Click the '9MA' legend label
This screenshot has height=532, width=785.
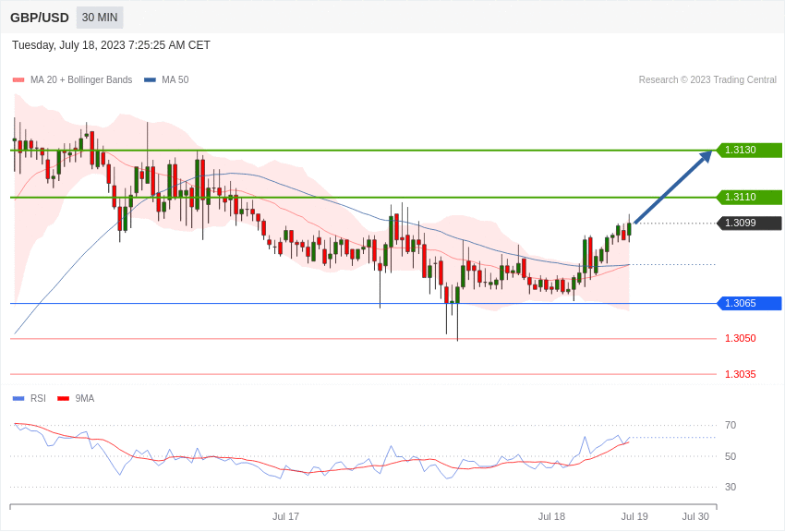tap(85, 398)
